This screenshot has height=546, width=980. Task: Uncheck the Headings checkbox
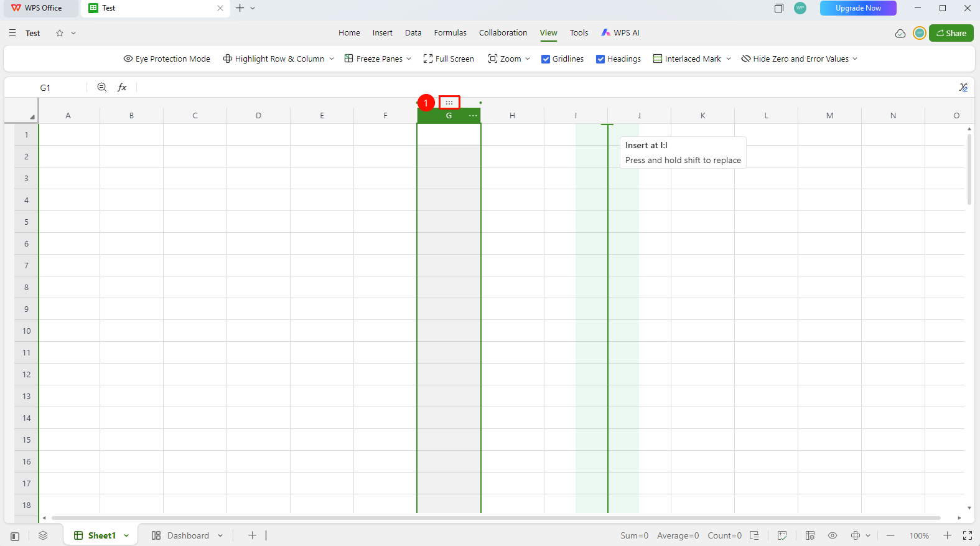click(x=600, y=59)
